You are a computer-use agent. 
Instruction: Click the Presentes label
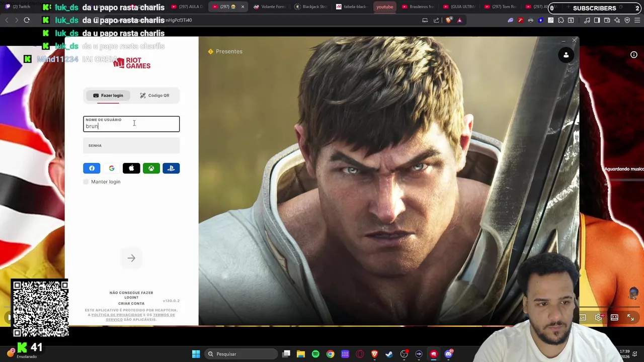click(x=229, y=51)
